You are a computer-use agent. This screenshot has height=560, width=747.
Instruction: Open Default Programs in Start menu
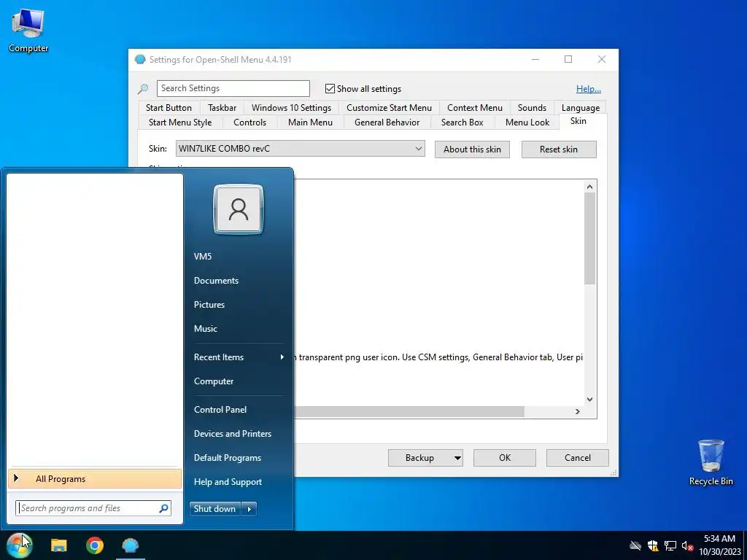239,458
